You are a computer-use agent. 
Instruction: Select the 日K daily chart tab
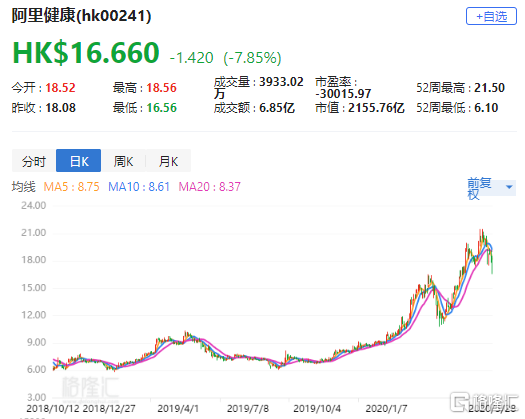coord(79,161)
